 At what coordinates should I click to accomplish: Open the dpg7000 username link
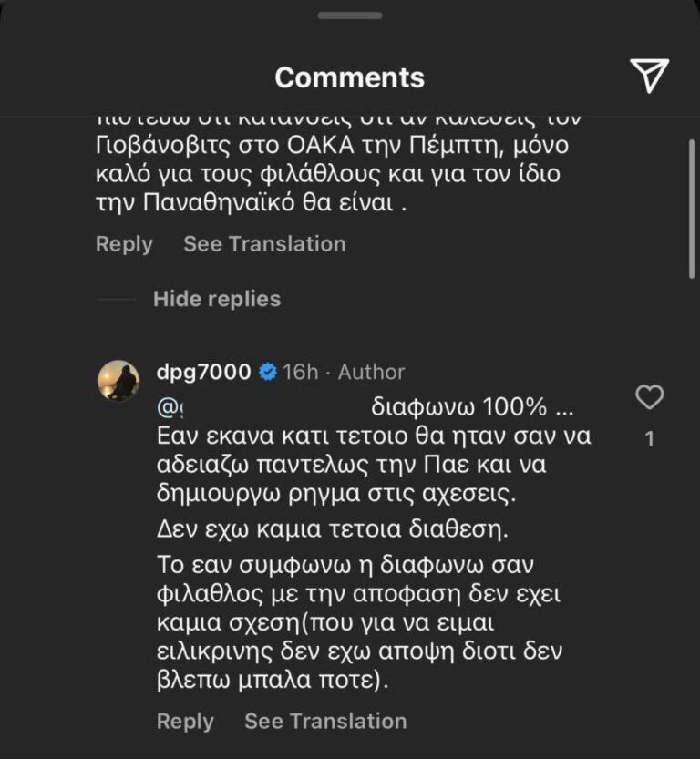coord(203,372)
